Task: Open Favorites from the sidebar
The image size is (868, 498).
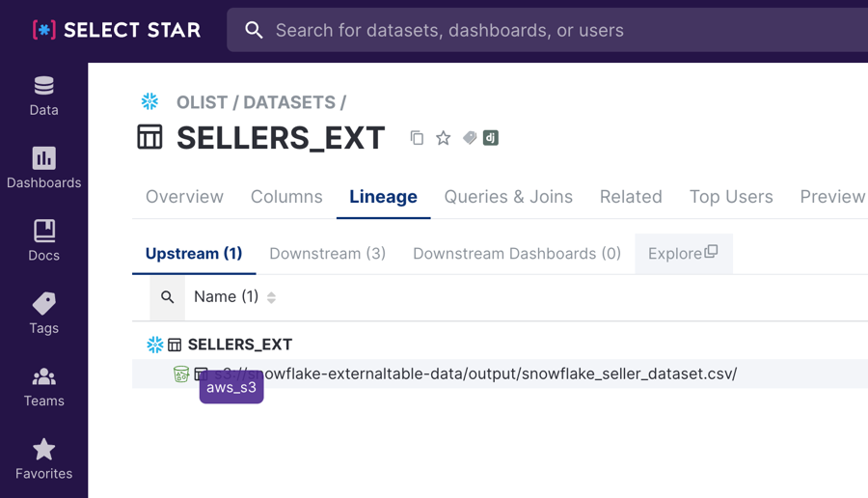Action: coord(43,459)
